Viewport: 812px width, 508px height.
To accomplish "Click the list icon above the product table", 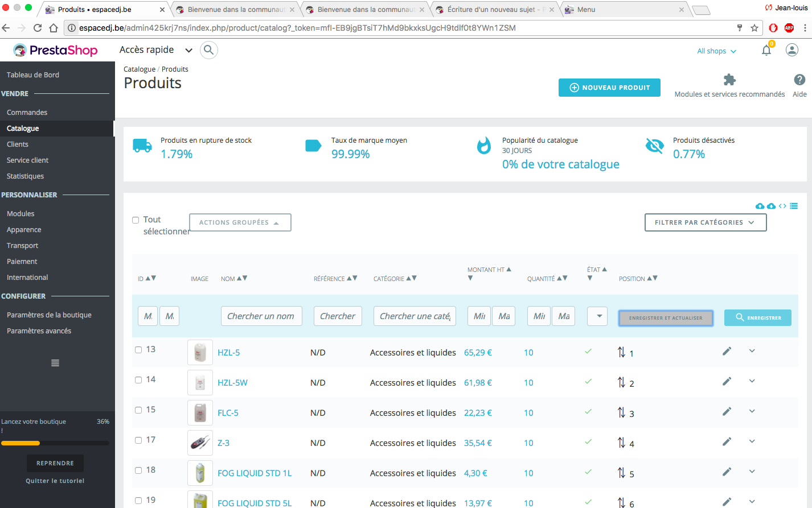I will click(x=794, y=206).
